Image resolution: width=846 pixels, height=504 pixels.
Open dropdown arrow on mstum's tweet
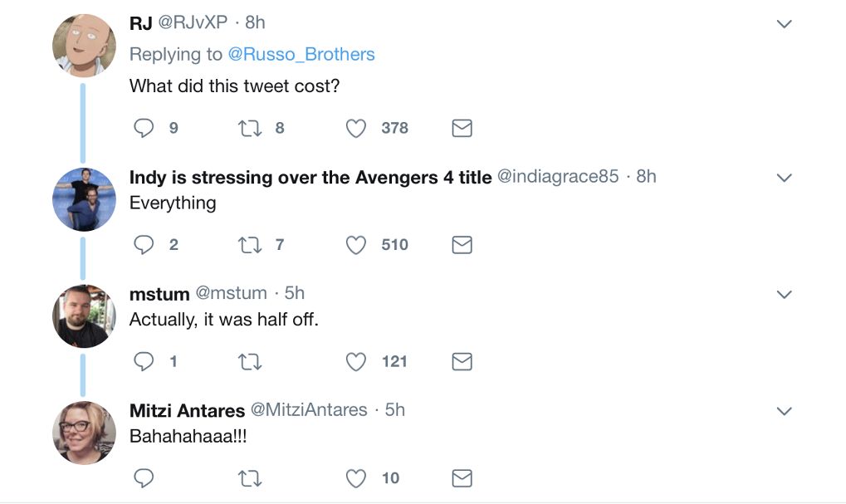point(784,295)
